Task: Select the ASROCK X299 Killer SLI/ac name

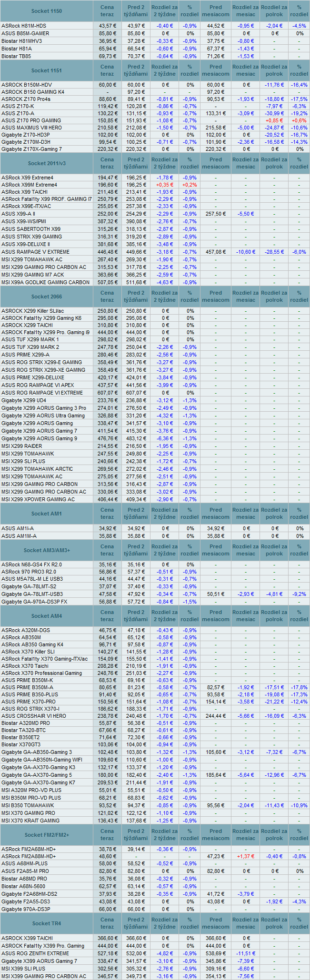Action: (32, 311)
